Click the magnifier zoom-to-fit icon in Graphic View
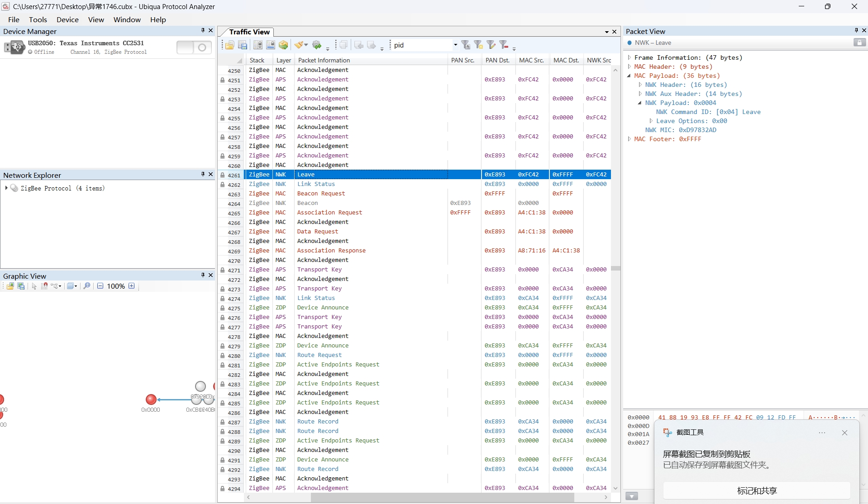Screen dimensions: 868x504 point(87,286)
